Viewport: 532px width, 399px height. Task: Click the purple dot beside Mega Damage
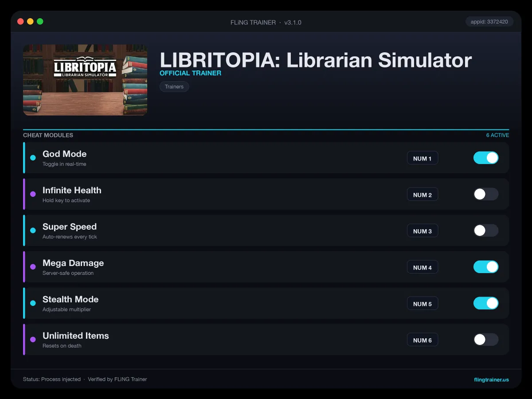click(x=33, y=267)
